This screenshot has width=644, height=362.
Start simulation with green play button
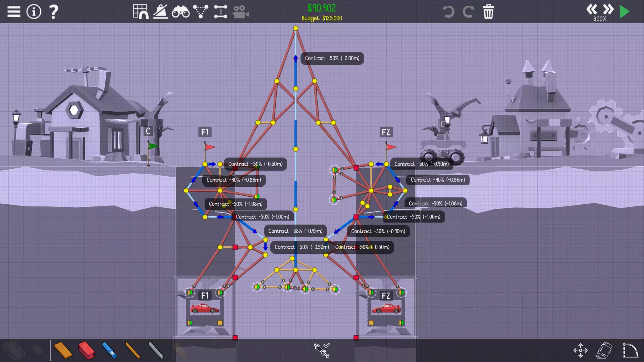point(625,12)
